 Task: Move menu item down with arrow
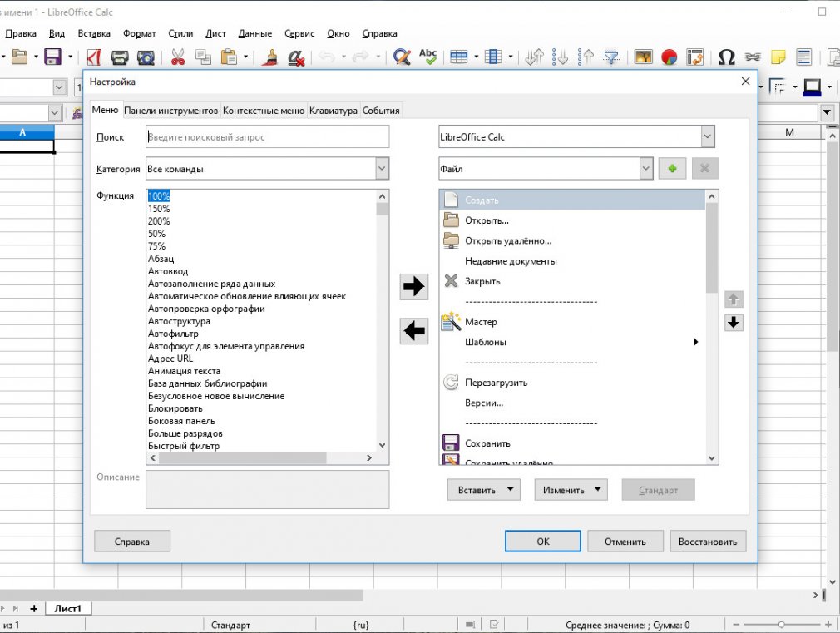coord(734,323)
